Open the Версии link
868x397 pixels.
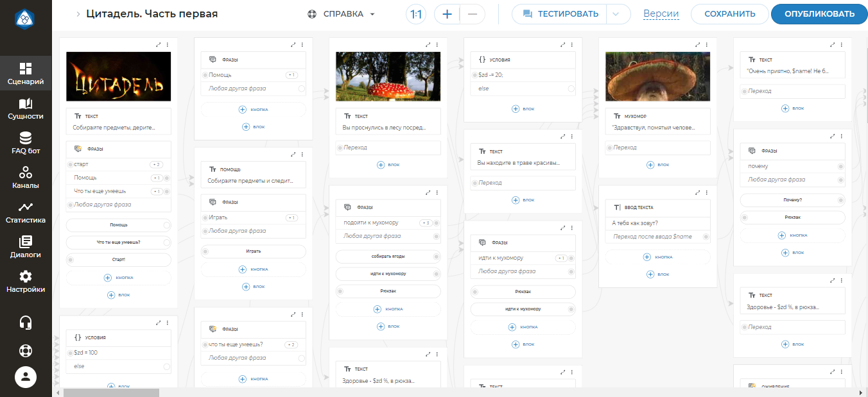point(661,14)
